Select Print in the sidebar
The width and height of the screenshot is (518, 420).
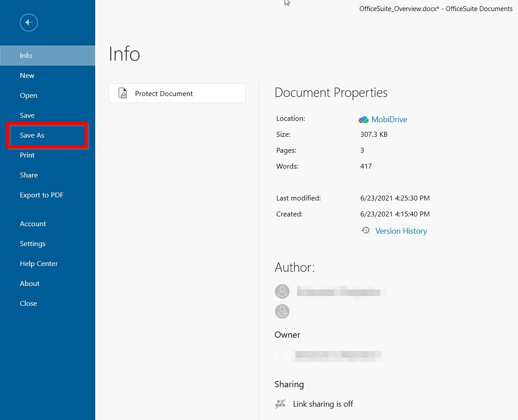(x=47, y=155)
